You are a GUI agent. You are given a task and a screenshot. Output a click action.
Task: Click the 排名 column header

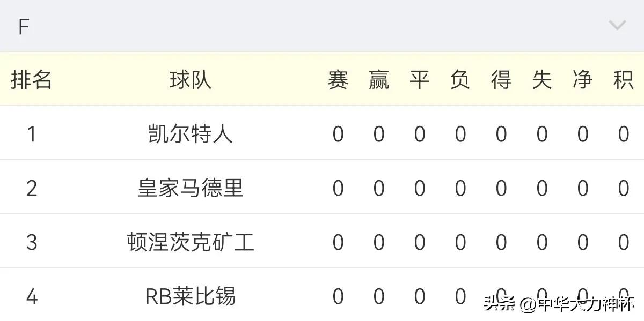[32, 79]
